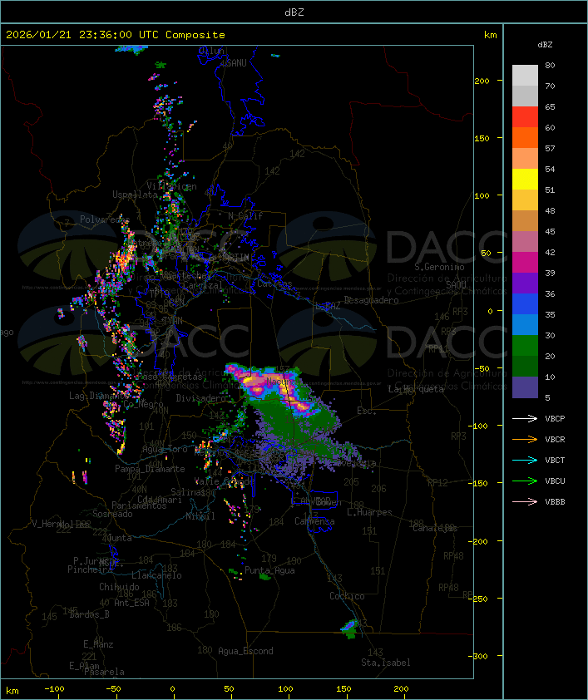Screen dimensions: 588x700
Task: Click the timestamp 2026/01/21 23:36:00 UTC
Action: click(82, 35)
